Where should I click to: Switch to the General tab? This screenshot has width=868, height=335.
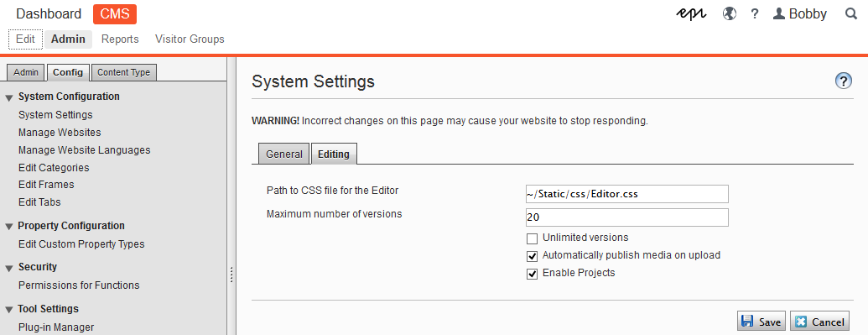(284, 154)
